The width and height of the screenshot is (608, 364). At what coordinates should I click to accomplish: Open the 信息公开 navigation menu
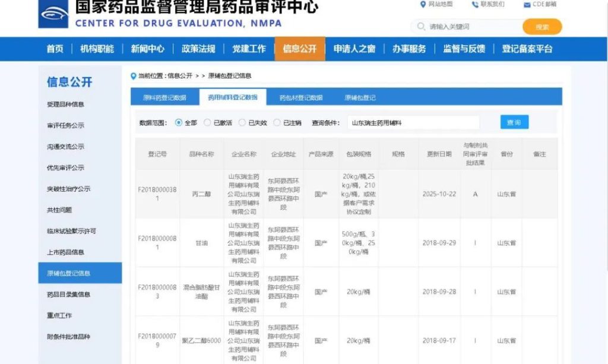click(300, 49)
